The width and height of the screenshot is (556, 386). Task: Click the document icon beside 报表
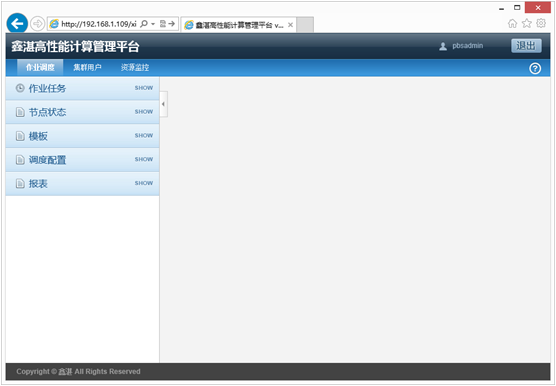pyautogui.click(x=20, y=183)
